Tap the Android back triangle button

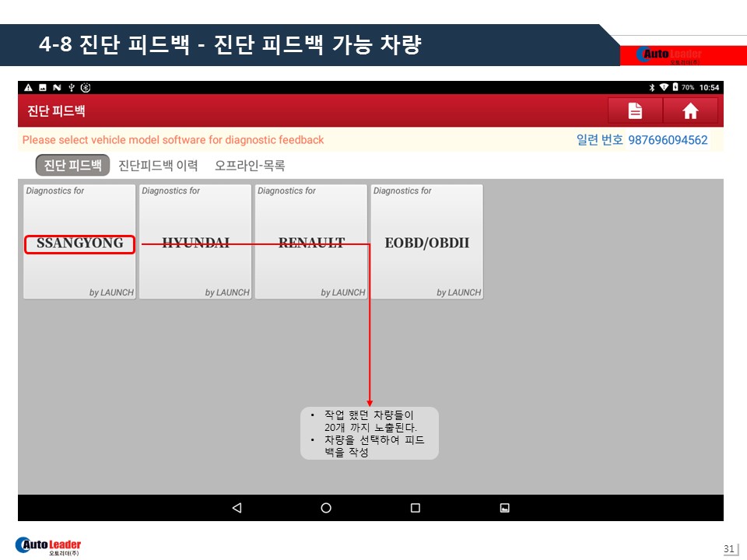coord(237,508)
